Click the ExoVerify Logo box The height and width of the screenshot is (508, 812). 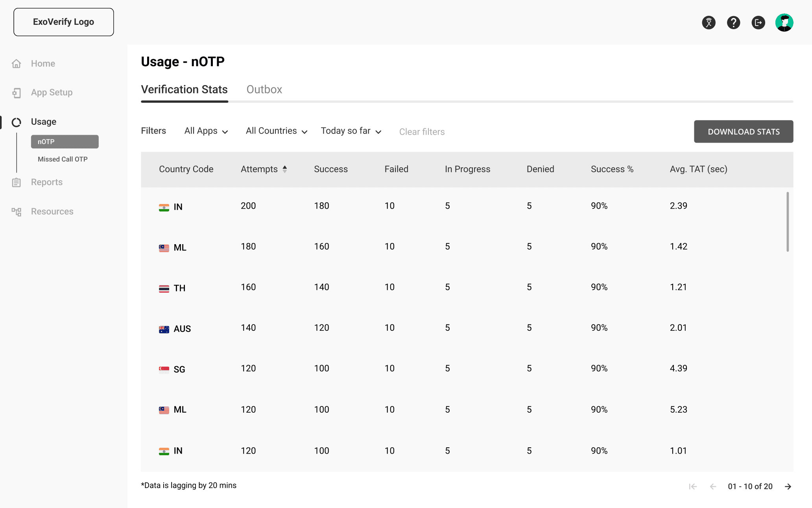64,22
